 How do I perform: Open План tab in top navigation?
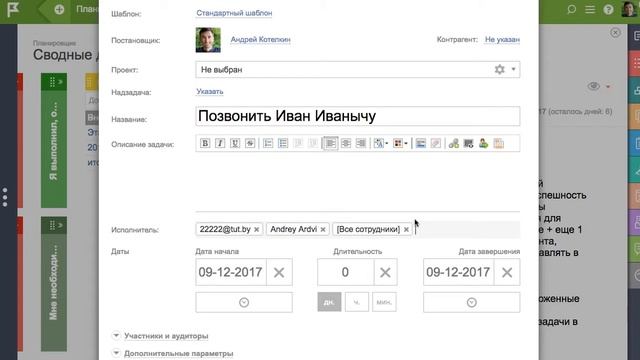(x=87, y=9)
